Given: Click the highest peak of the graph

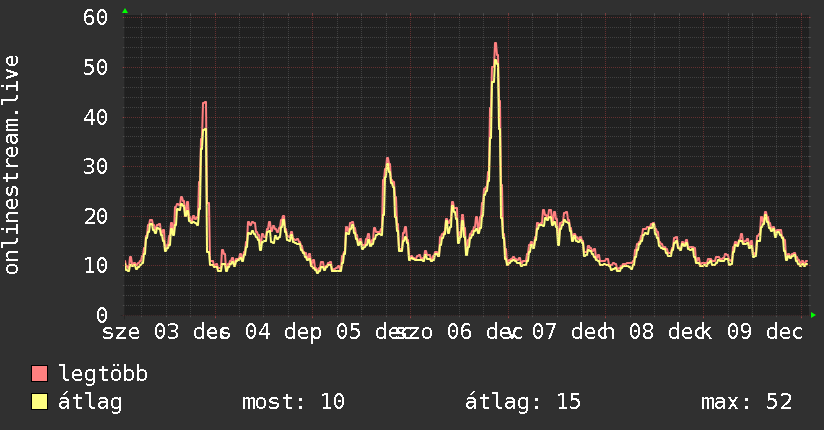Looking at the screenshot, I should (496, 44).
